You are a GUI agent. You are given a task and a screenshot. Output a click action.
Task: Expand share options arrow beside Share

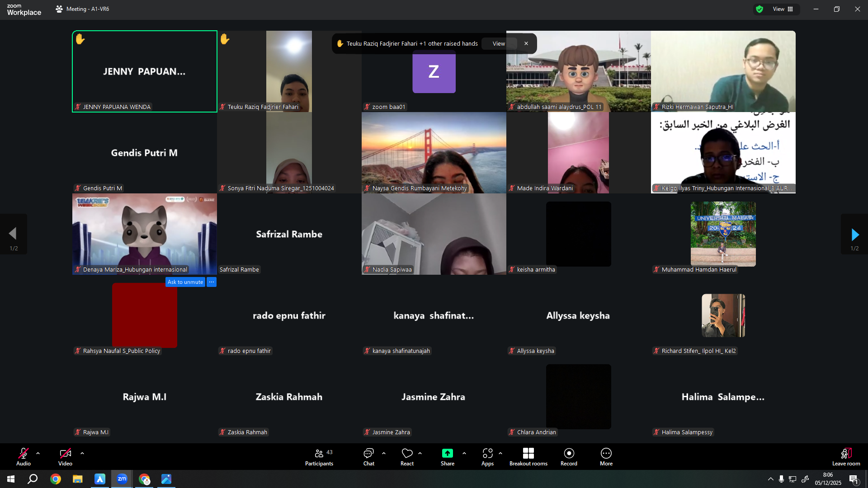pyautogui.click(x=464, y=453)
